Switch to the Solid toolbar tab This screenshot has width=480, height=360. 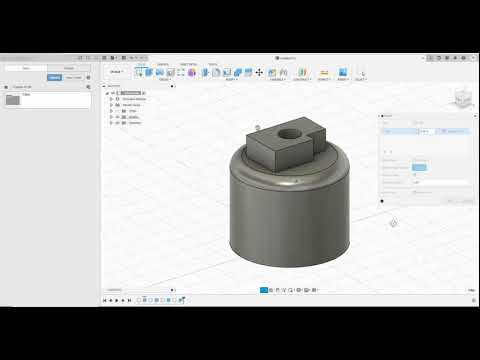(x=142, y=64)
